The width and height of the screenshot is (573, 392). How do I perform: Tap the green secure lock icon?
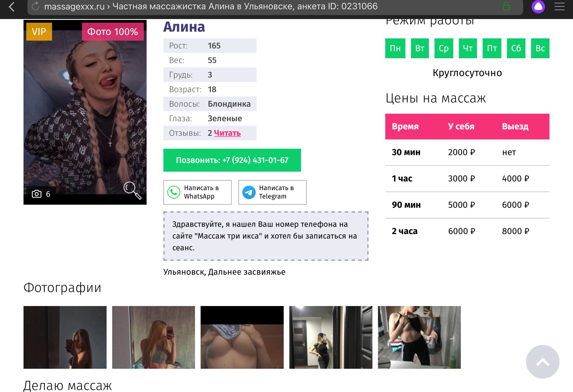(506, 6)
